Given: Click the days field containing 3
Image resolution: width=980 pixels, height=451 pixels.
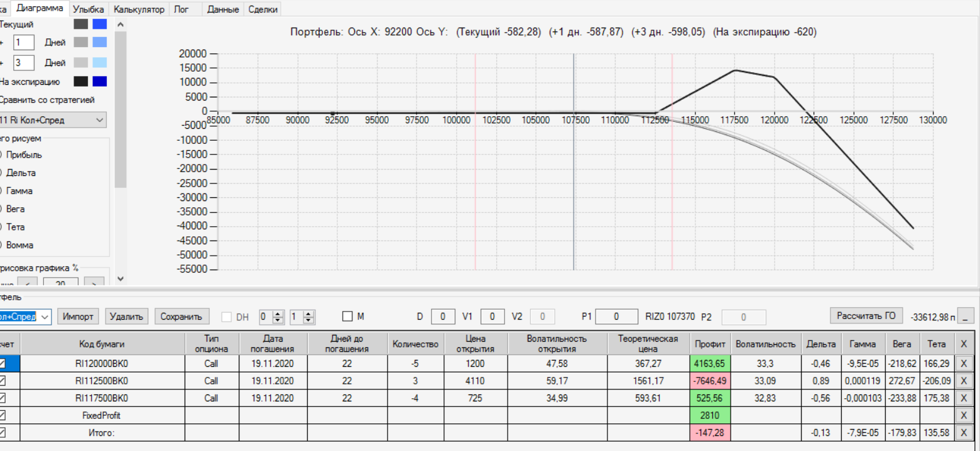Looking at the screenshot, I should (23, 63).
